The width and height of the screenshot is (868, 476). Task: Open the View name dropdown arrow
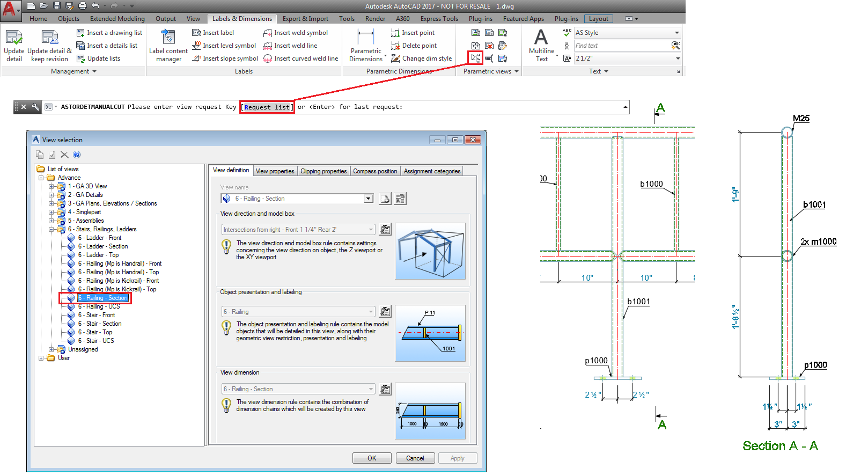click(369, 199)
